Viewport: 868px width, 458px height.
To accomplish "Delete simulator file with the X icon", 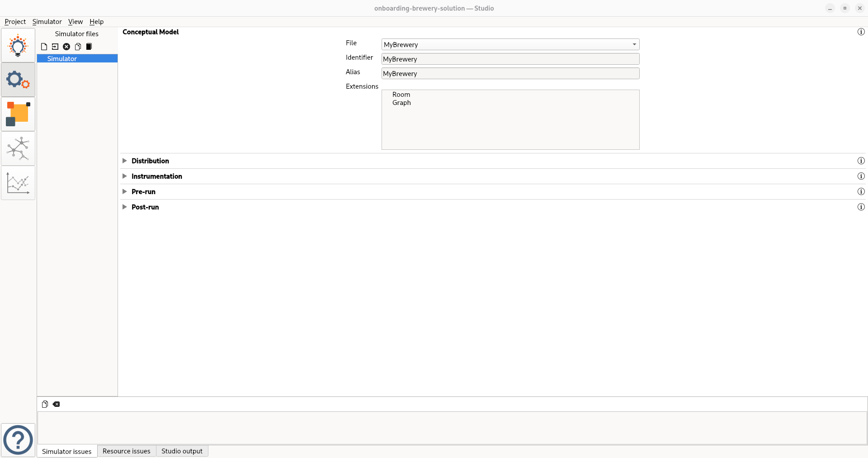I will (66, 47).
